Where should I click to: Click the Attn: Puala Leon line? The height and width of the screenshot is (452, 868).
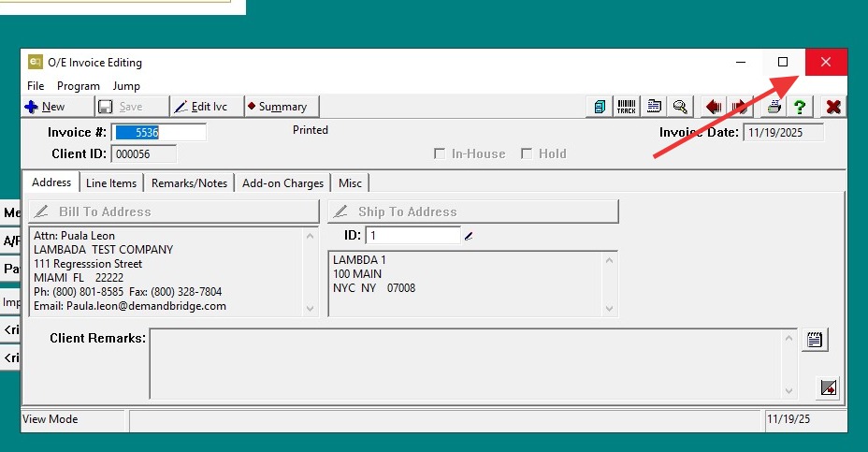pos(74,236)
